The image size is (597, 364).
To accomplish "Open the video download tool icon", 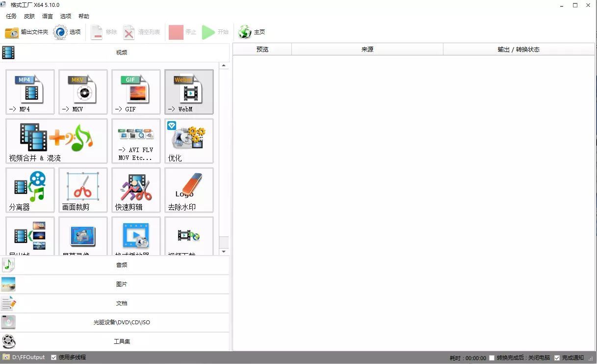I will coord(189,236).
